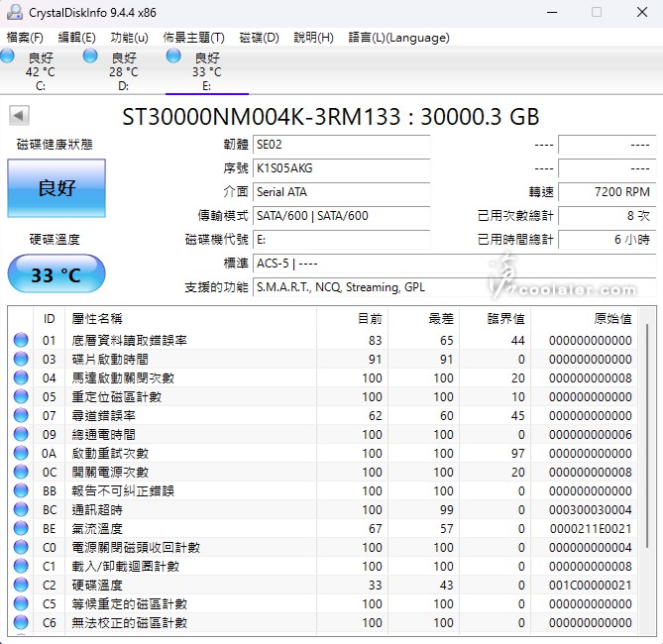The height and width of the screenshot is (644, 663).
Task: Open the 磁碟(D) menu
Action: [x=259, y=38]
